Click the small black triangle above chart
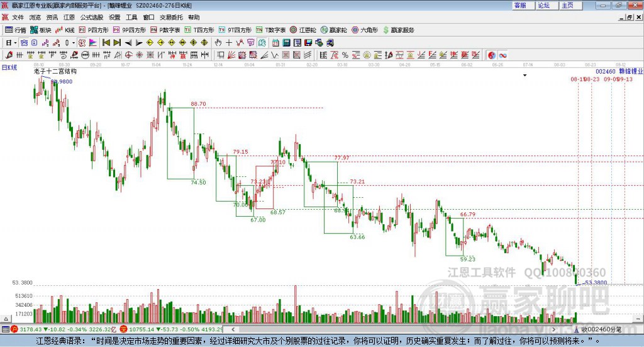This screenshot has width=644, height=347. pos(525,75)
